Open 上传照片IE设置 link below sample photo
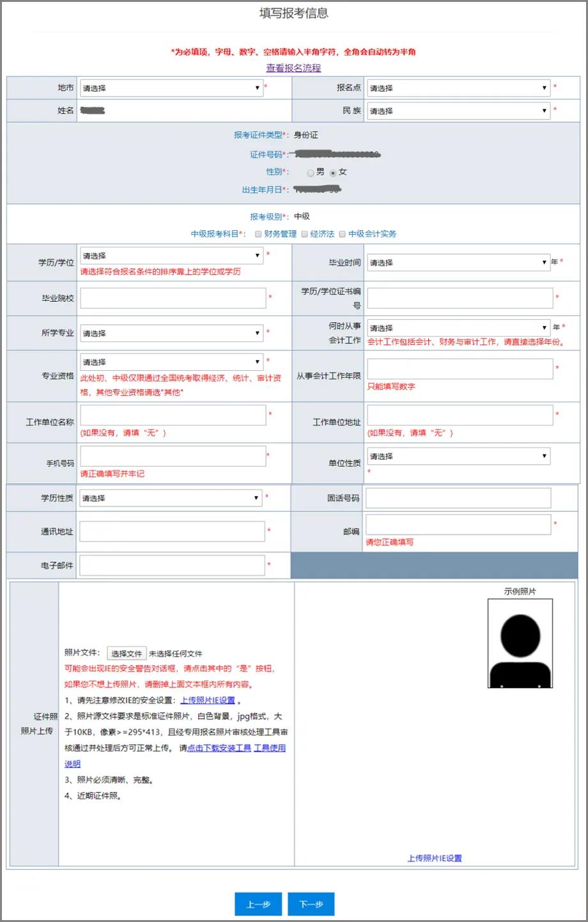This screenshot has width=588, height=922. click(435, 859)
